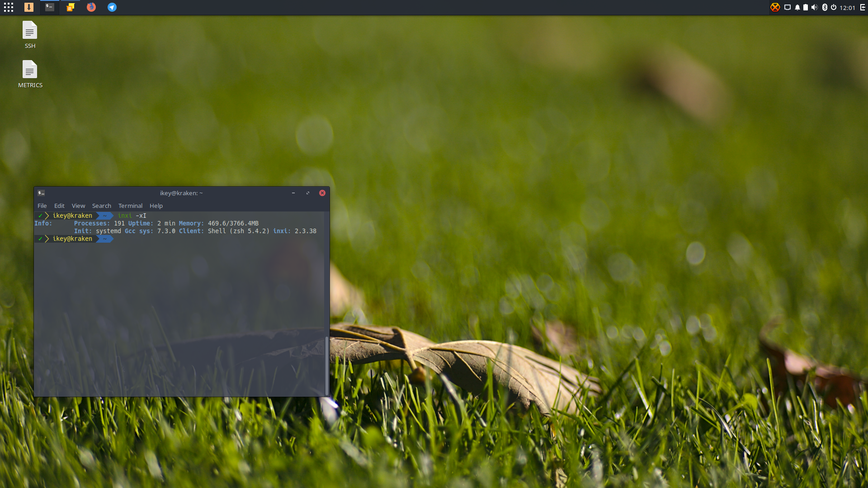The height and width of the screenshot is (488, 868).
Task: Click the 'Info:' label in terminal output
Action: [x=43, y=223]
